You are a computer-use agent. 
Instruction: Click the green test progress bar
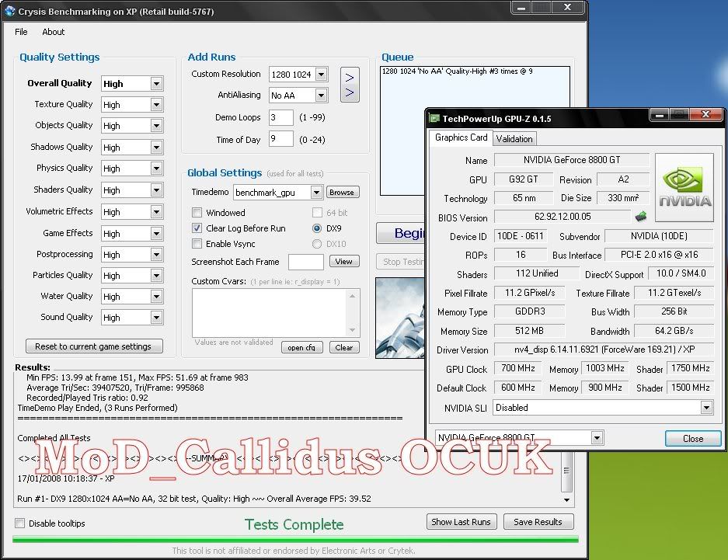pyautogui.click(x=295, y=539)
